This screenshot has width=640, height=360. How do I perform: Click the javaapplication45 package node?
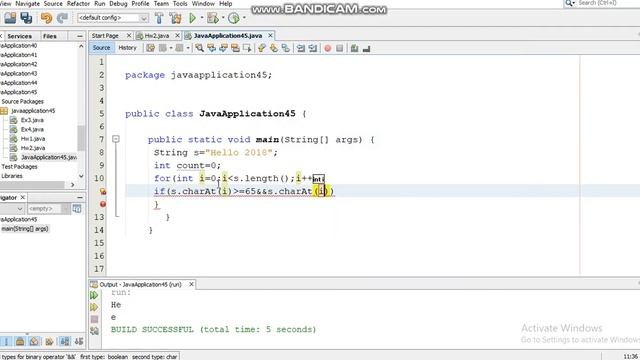coord(33,111)
